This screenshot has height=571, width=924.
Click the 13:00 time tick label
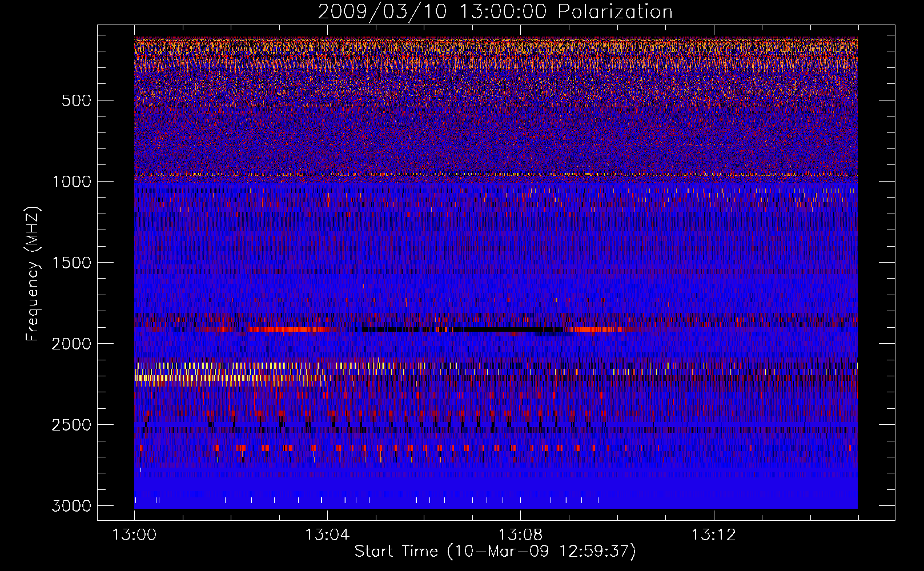coord(134,535)
